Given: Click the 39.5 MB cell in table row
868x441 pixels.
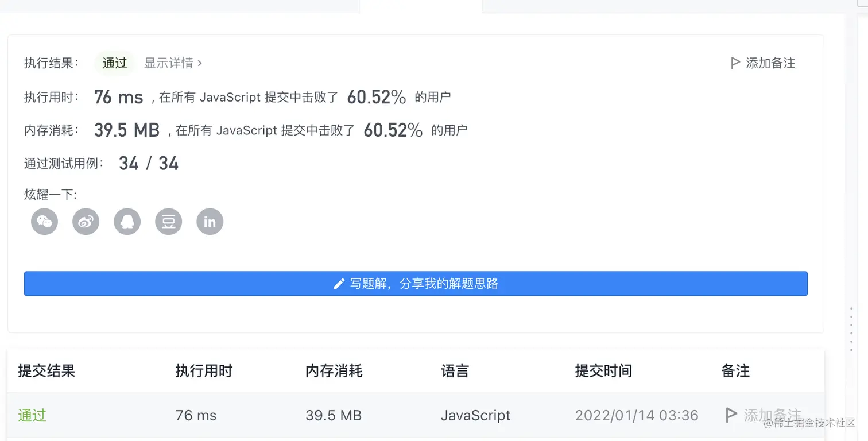Looking at the screenshot, I should point(334,415).
